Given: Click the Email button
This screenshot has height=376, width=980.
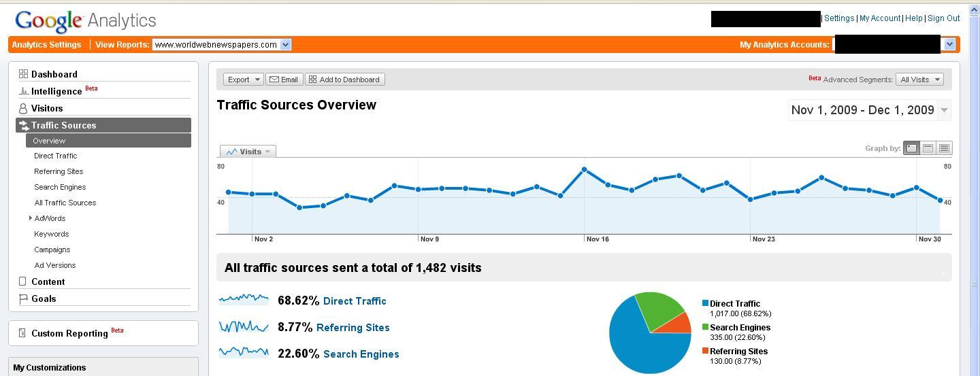Looking at the screenshot, I should (x=284, y=80).
